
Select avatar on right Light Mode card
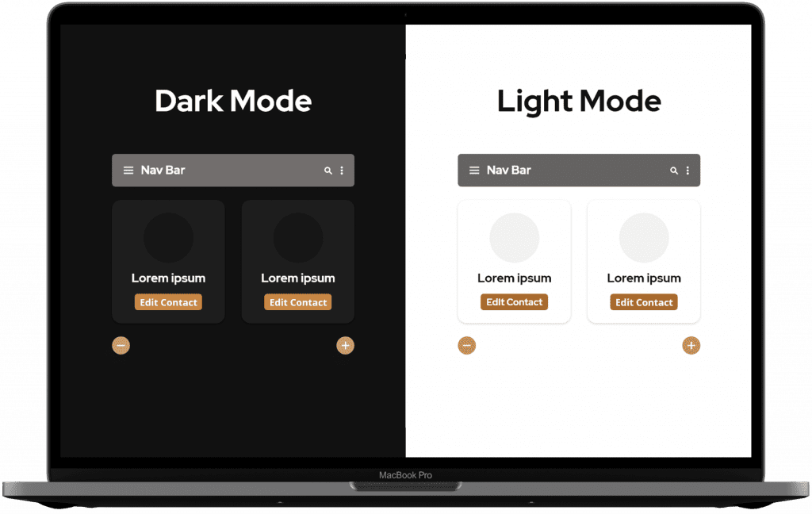644,238
